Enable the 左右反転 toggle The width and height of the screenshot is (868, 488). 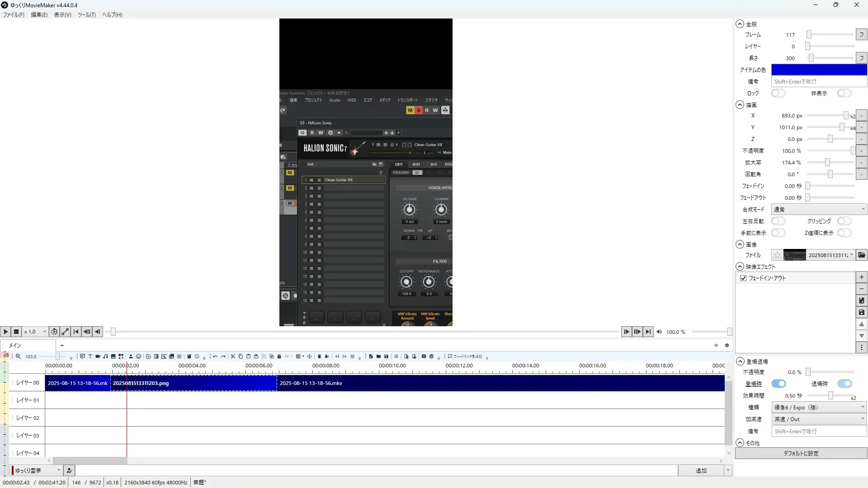(x=778, y=221)
